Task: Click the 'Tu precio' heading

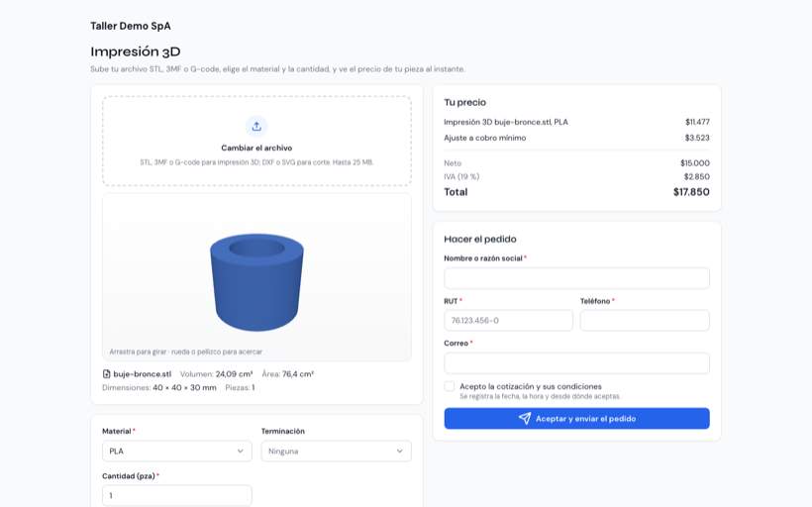Action: 465,103
